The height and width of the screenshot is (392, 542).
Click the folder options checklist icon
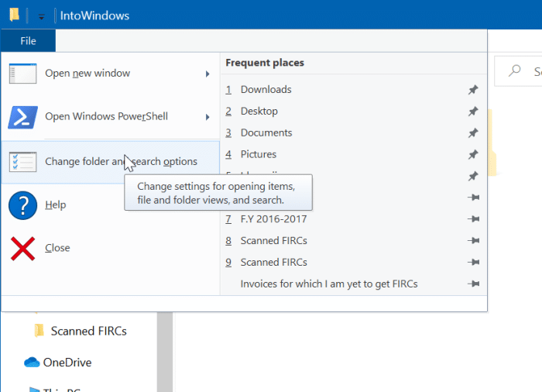pyautogui.click(x=22, y=162)
